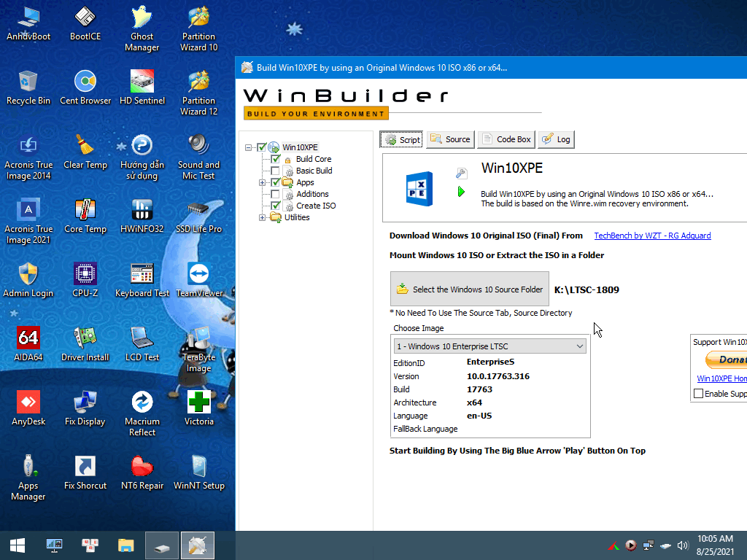Open the Code Box tab
747x560 pixels.
[x=506, y=139]
